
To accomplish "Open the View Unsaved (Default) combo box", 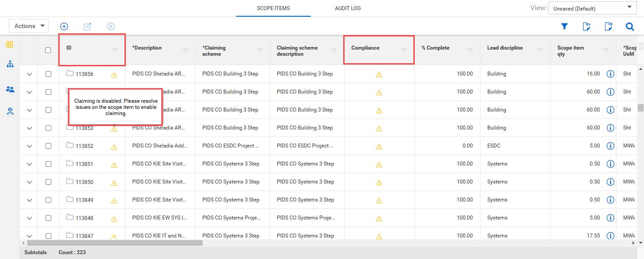I will 592,8.
